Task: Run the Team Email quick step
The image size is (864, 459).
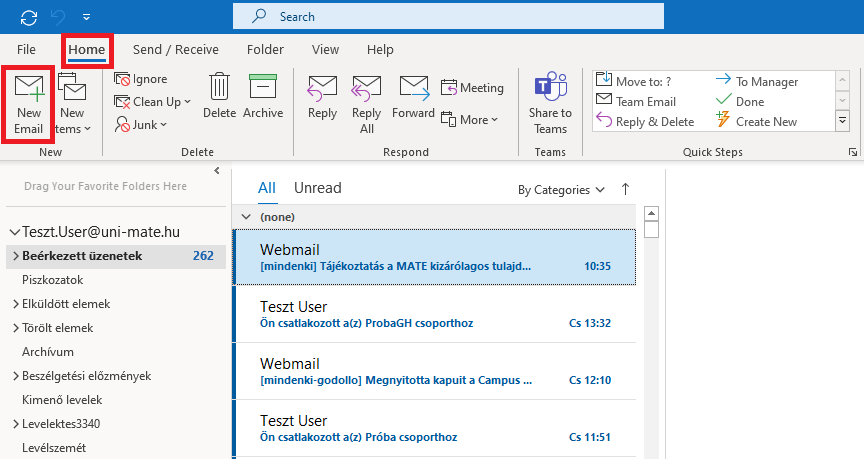Action: [x=636, y=101]
